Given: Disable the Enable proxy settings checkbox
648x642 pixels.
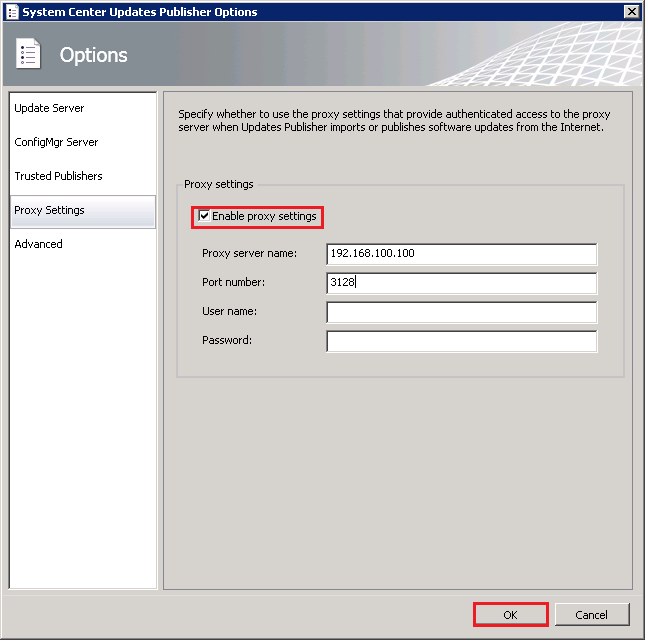Looking at the screenshot, I should (205, 216).
